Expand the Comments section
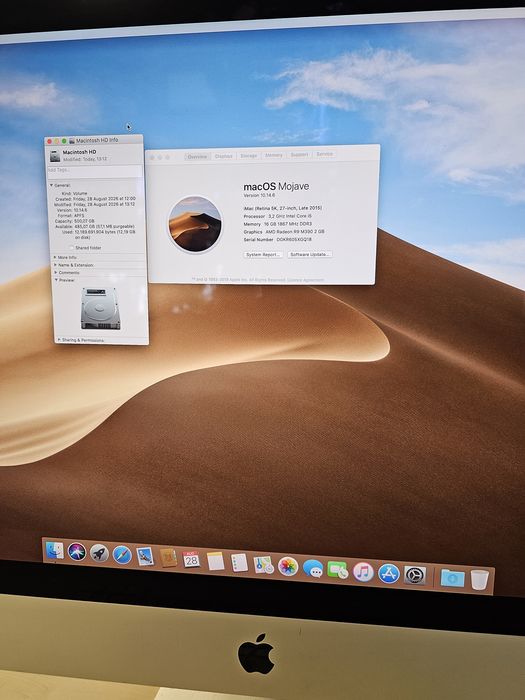The height and width of the screenshot is (700, 525). (x=56, y=272)
